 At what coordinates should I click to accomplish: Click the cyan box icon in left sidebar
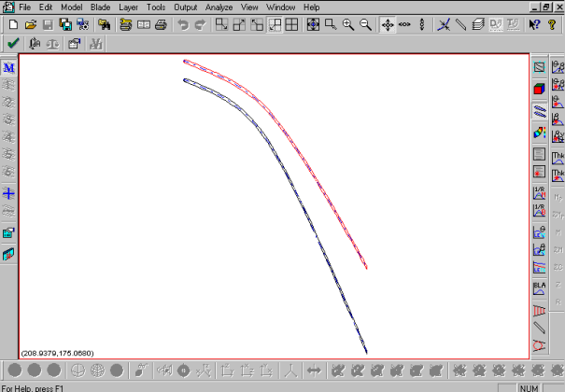coord(8,233)
